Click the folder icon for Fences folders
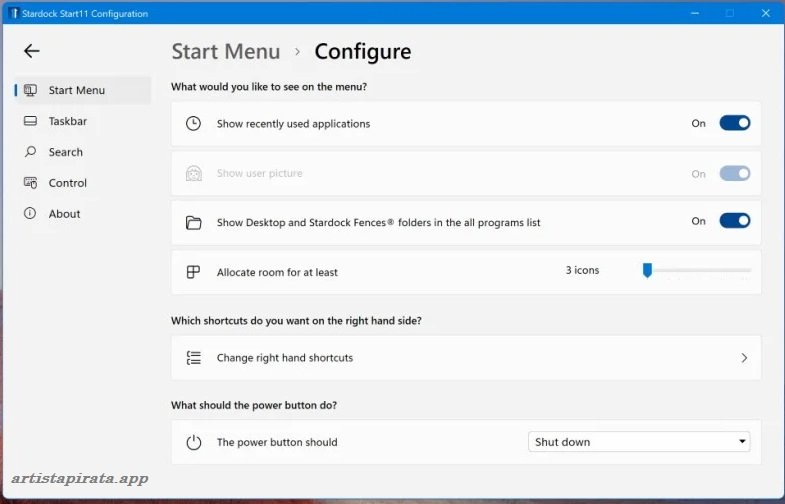 [x=194, y=223]
